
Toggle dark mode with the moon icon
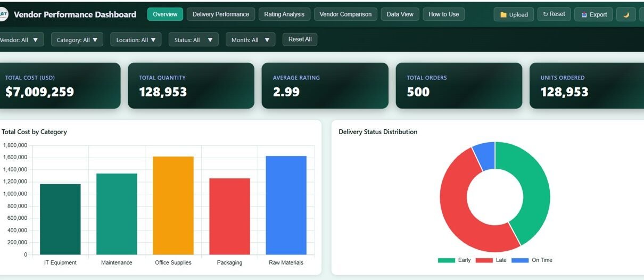(x=626, y=14)
